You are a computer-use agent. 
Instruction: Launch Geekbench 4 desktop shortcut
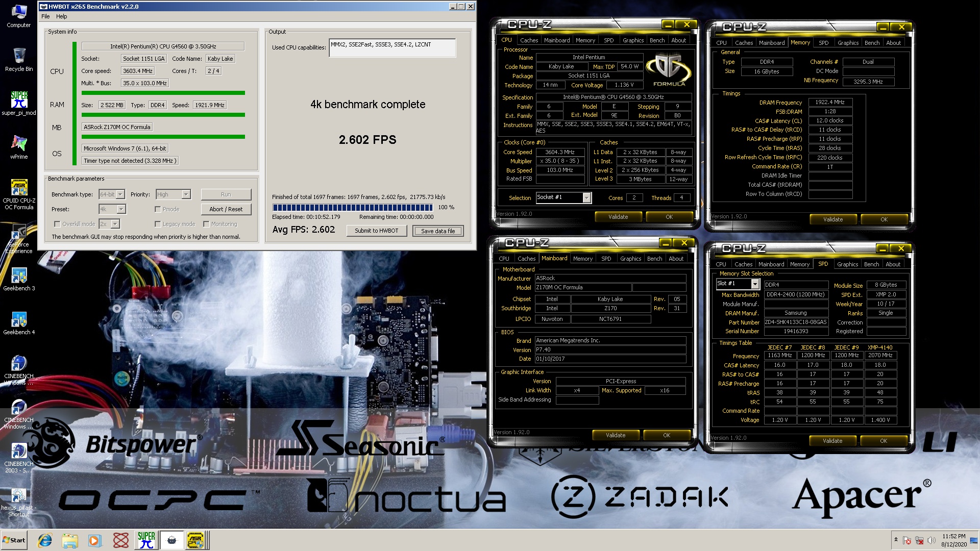[18, 322]
